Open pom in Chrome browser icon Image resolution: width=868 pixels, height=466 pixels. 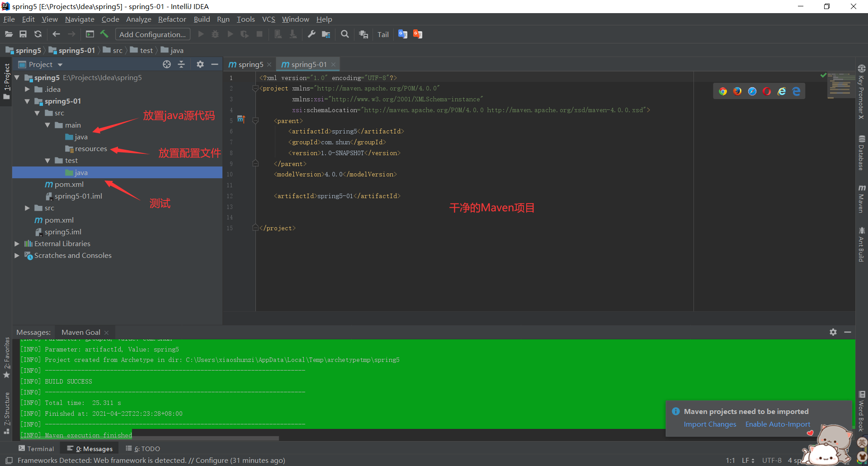(723, 91)
